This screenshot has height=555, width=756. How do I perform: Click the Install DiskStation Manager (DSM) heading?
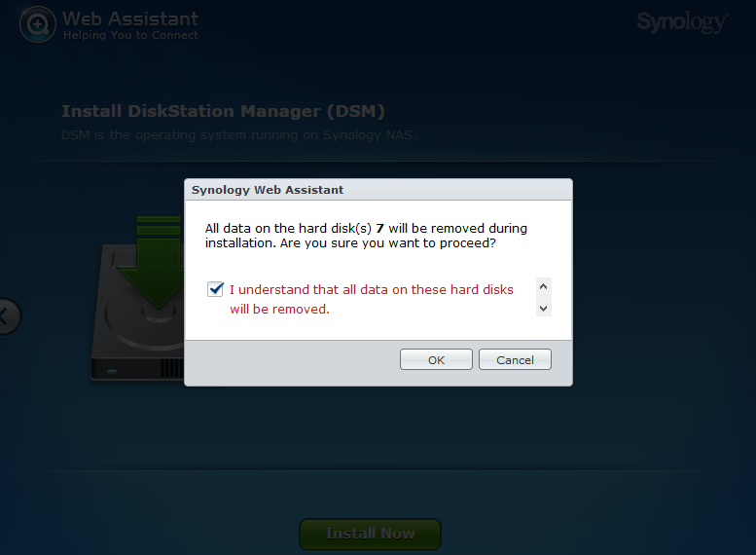coord(223,111)
